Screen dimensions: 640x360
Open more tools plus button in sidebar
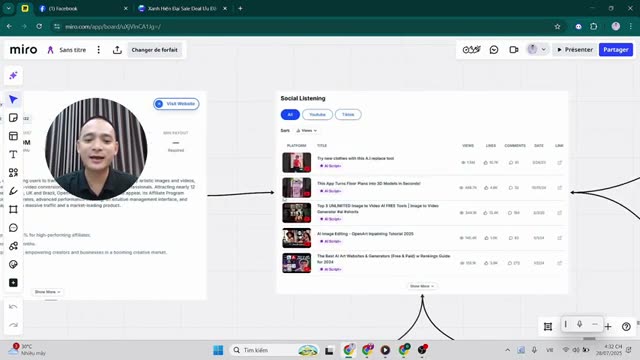click(x=13, y=283)
